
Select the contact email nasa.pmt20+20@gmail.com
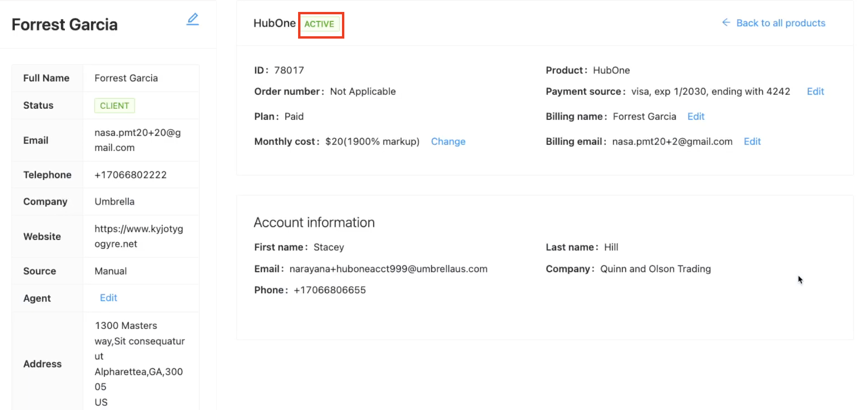tap(137, 140)
